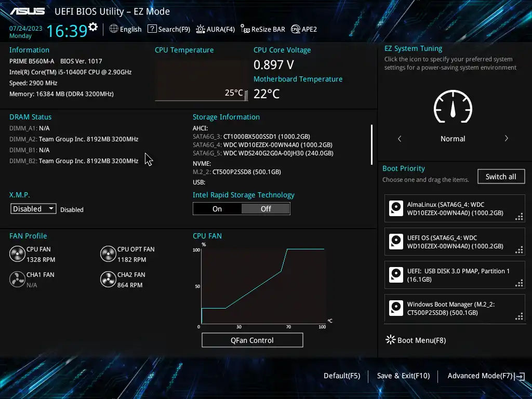The width and height of the screenshot is (532, 399).
Task: Click the 16:39 clock display
Action: [67, 31]
